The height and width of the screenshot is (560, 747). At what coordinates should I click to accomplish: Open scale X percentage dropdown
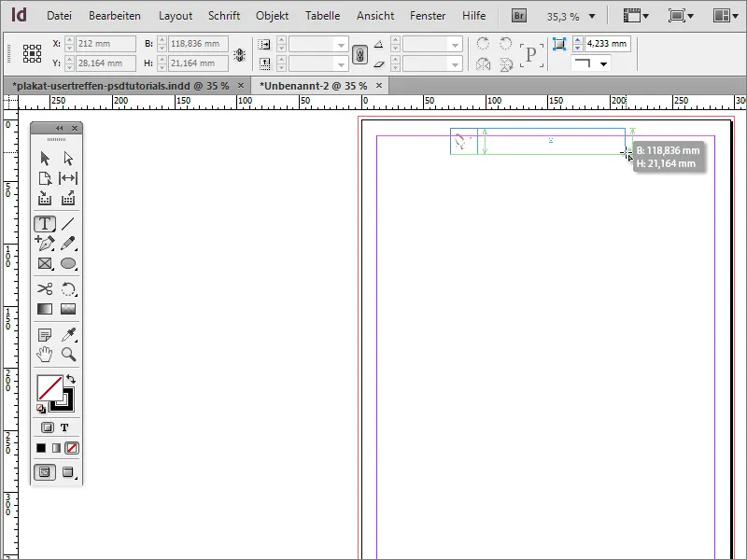click(341, 45)
